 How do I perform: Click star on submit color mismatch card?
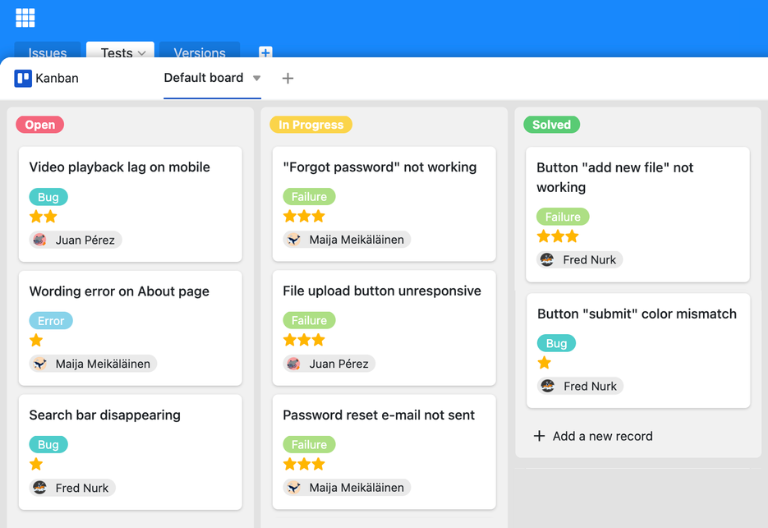click(544, 363)
